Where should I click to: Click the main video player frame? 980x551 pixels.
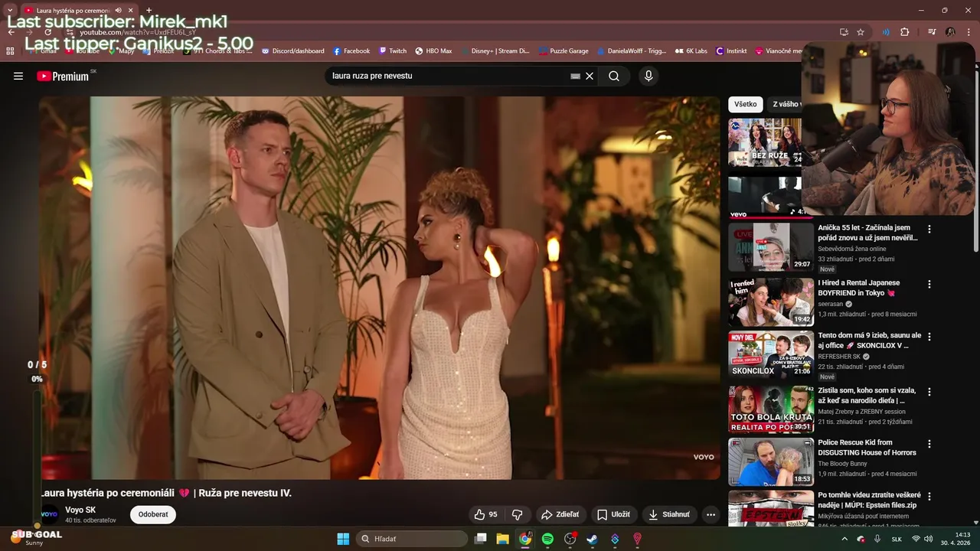[380, 288]
